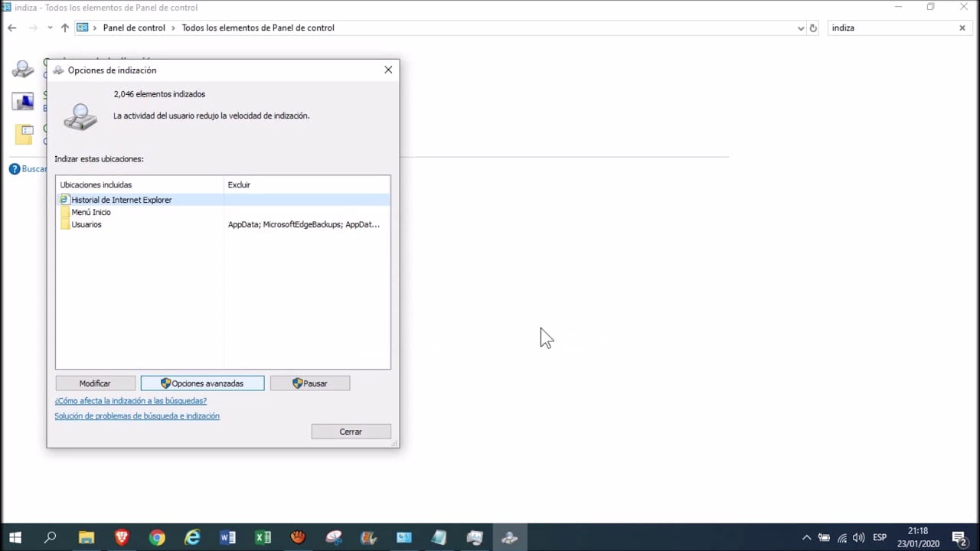Open recent locations dropdown arrow
Screen dimensions: 980x551
(50, 28)
